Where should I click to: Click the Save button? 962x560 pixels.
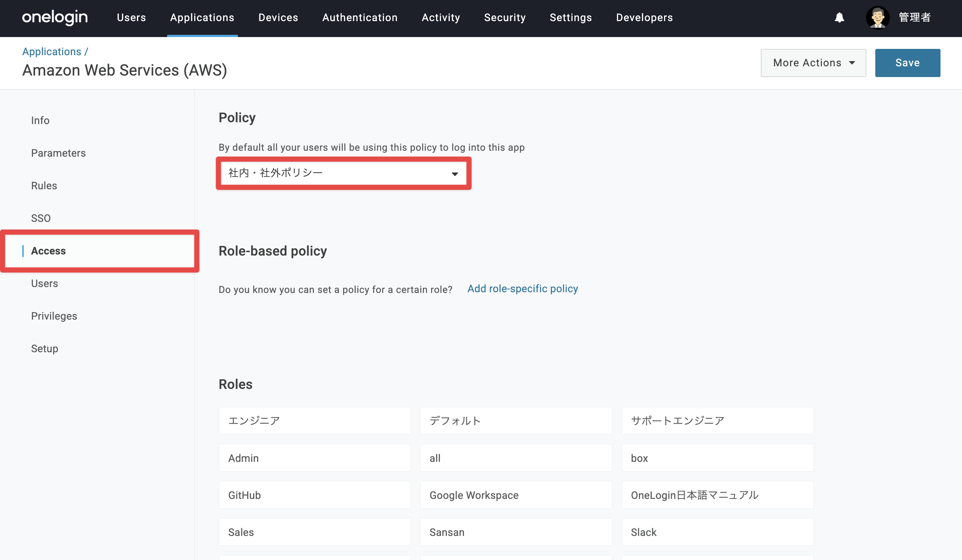[908, 63]
